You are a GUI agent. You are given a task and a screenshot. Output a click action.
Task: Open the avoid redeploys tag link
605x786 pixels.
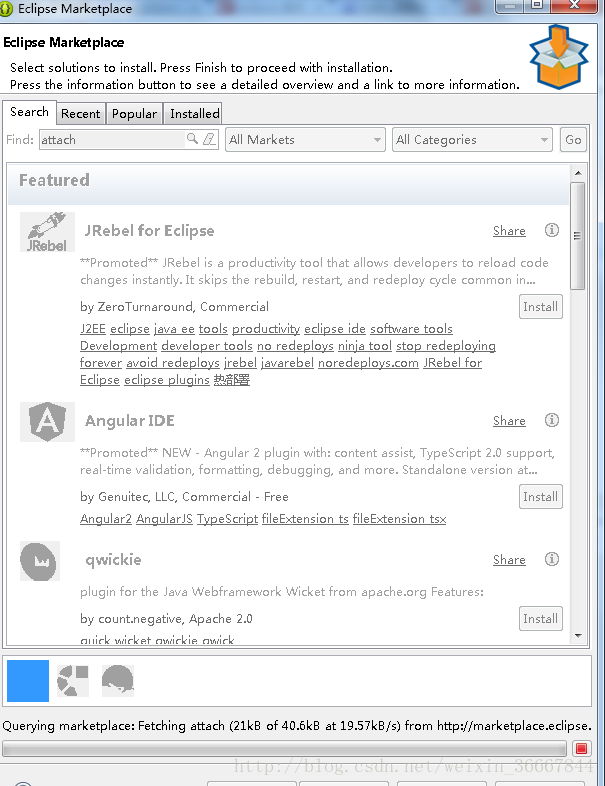point(173,363)
